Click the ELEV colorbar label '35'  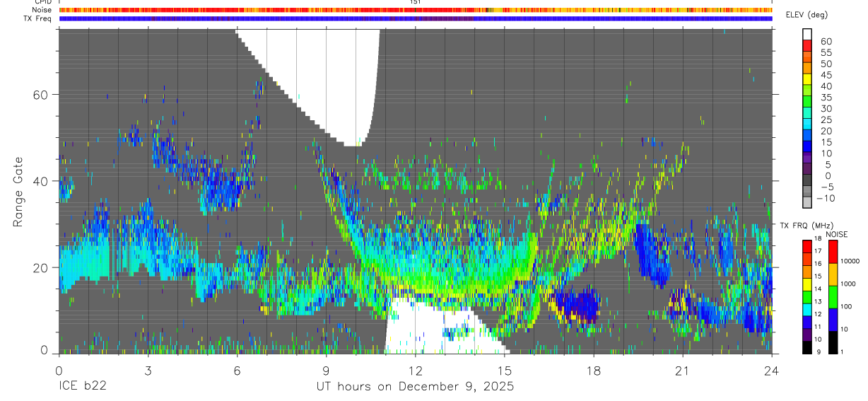pos(825,98)
